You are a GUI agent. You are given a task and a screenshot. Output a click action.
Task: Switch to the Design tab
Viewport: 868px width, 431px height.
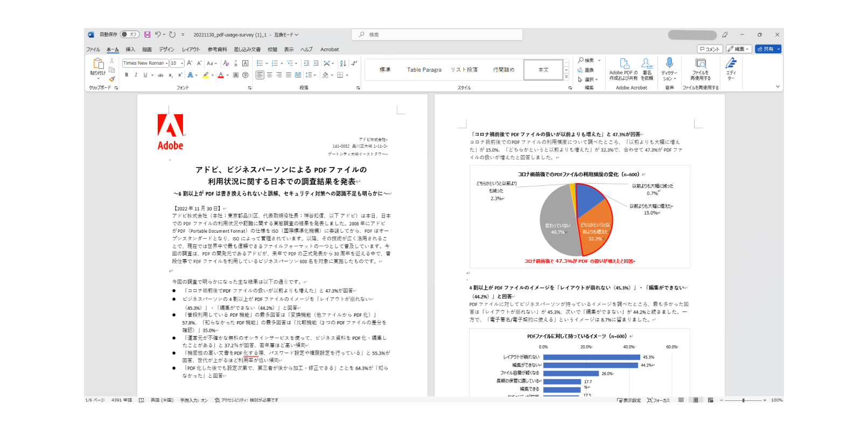166,50
